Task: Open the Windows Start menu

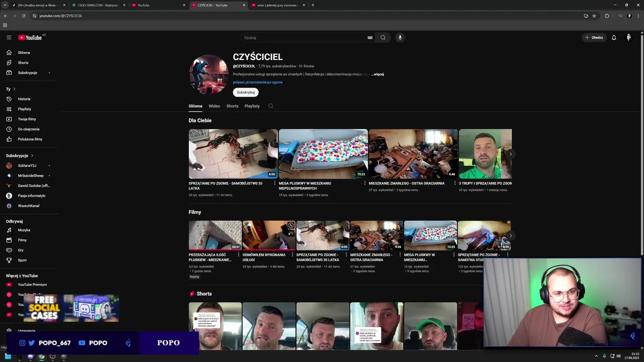Action: (x=8, y=356)
